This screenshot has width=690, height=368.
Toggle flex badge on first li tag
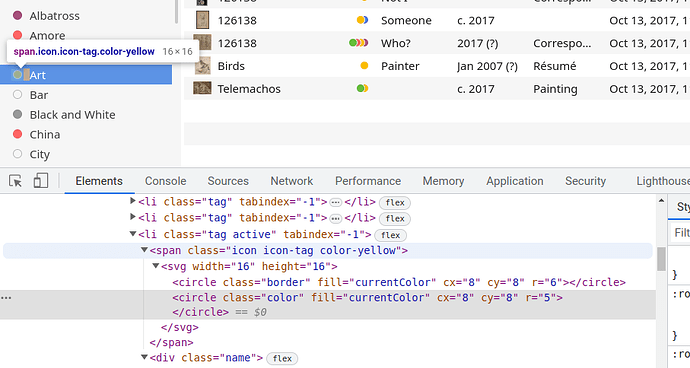click(395, 202)
